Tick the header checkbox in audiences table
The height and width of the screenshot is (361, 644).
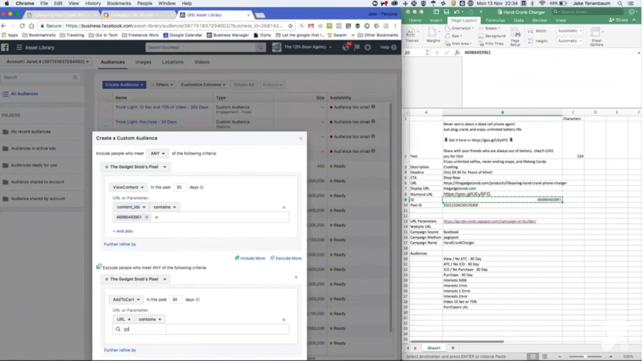coord(106,97)
